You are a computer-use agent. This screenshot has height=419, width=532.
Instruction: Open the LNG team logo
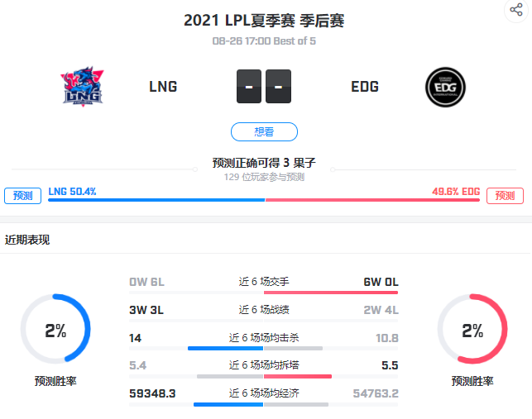pyautogui.click(x=83, y=87)
